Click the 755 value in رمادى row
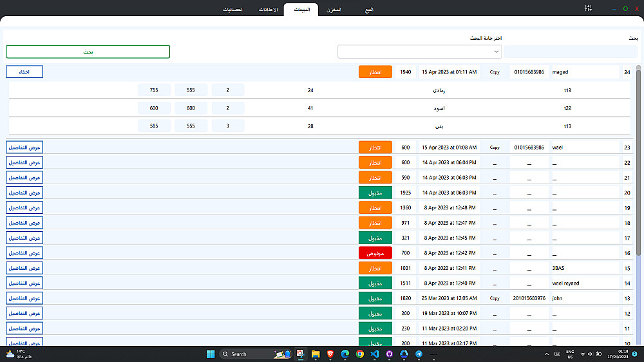 coord(154,90)
